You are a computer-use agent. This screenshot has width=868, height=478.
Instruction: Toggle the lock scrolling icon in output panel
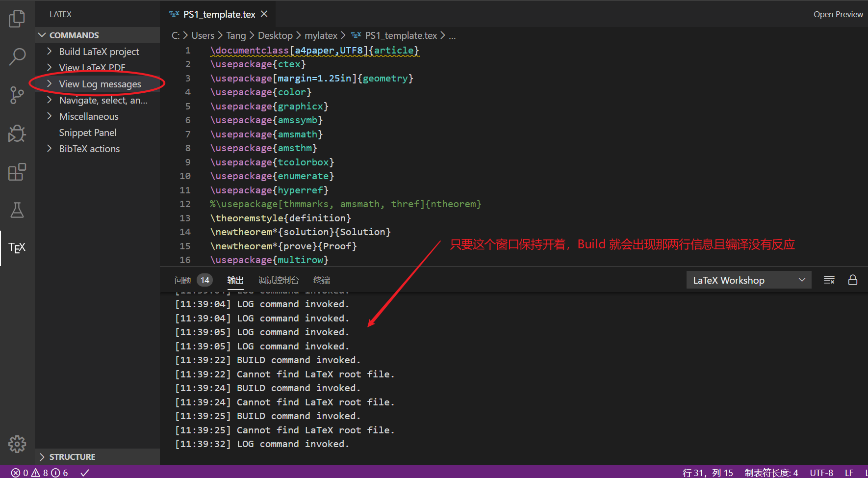[853, 280]
